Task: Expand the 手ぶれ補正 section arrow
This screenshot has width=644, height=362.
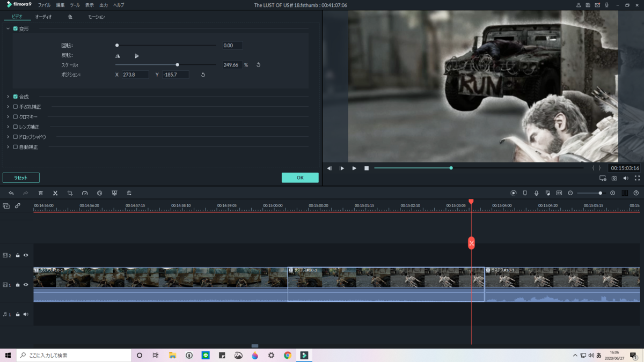Action: pos(8,107)
